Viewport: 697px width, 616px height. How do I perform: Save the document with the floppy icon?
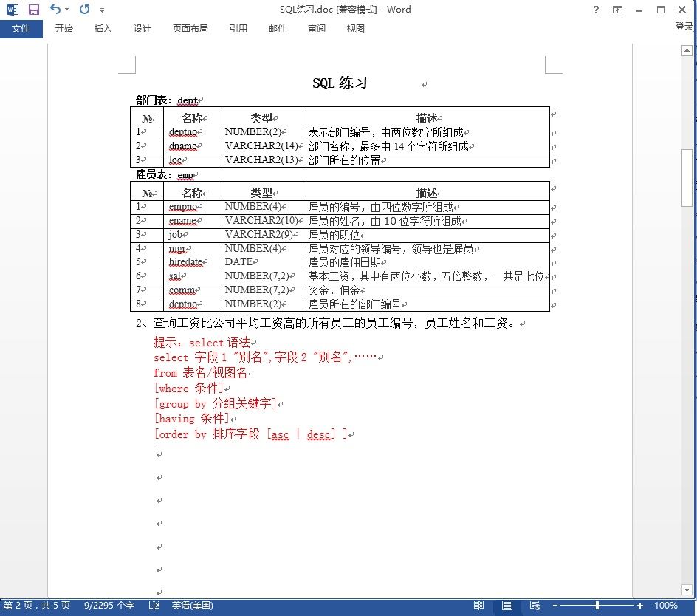34,10
